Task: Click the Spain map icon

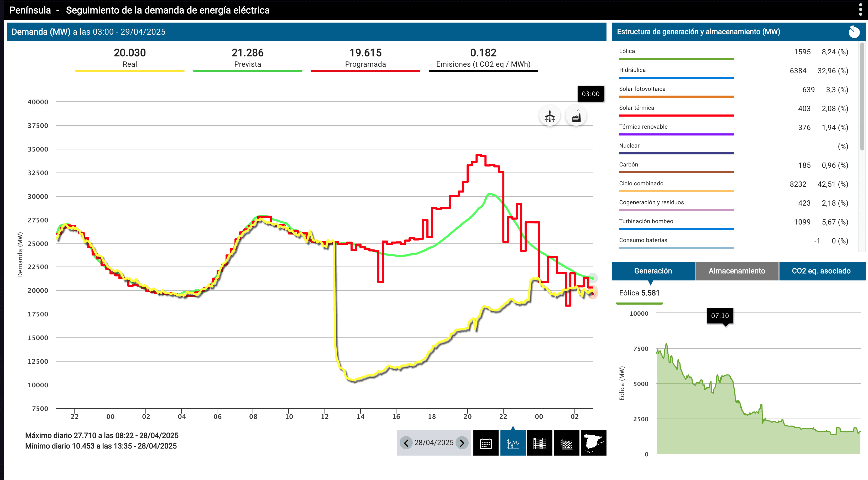Action: pos(593,443)
